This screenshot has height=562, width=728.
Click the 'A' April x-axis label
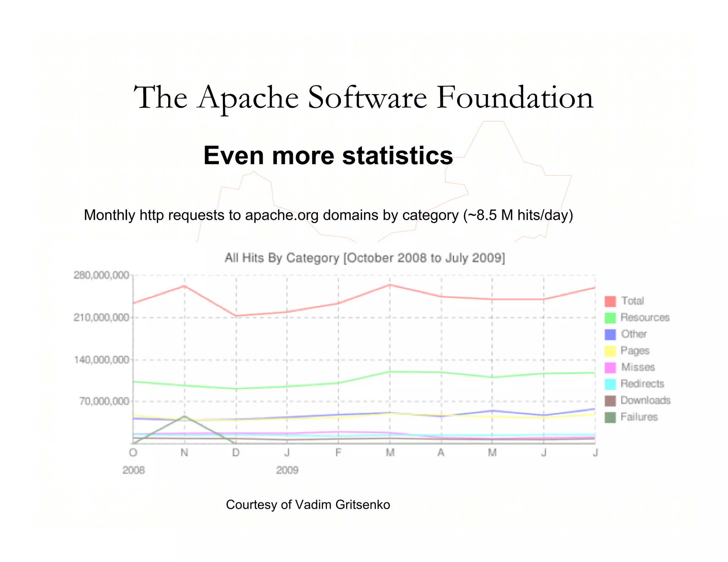pos(441,453)
